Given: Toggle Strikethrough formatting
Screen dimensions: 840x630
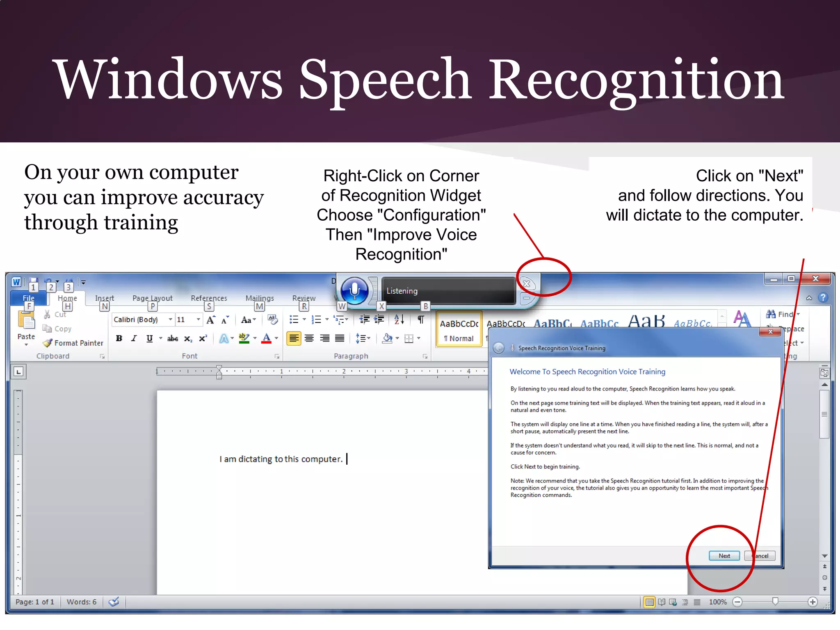Looking at the screenshot, I should pyautogui.click(x=173, y=338).
